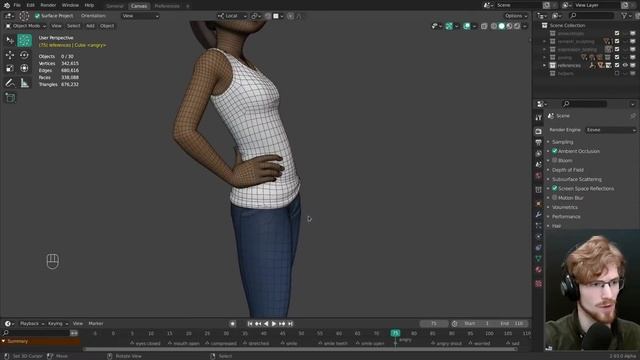640x360 pixels.
Task: Switch to wireframe viewport shading
Action: tap(494, 26)
